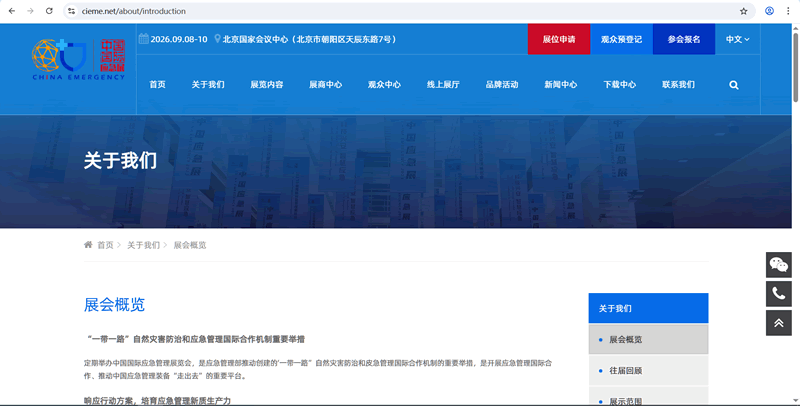Click the 参会报名 button
Viewport: 800px width, 406px height.
pos(684,39)
